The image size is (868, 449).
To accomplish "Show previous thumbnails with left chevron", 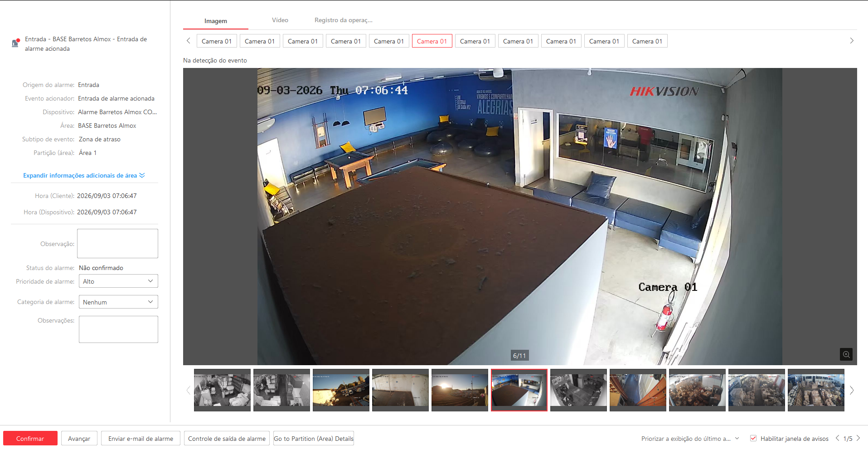I will 188,390.
